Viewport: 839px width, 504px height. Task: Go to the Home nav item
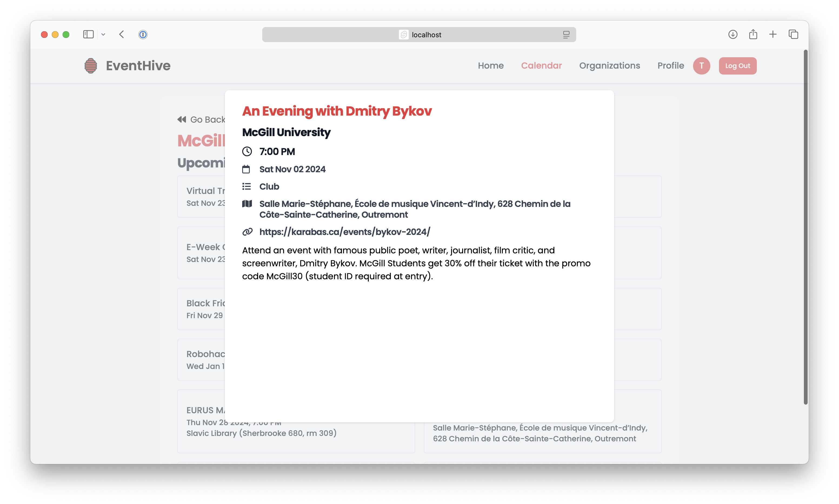[x=491, y=66]
